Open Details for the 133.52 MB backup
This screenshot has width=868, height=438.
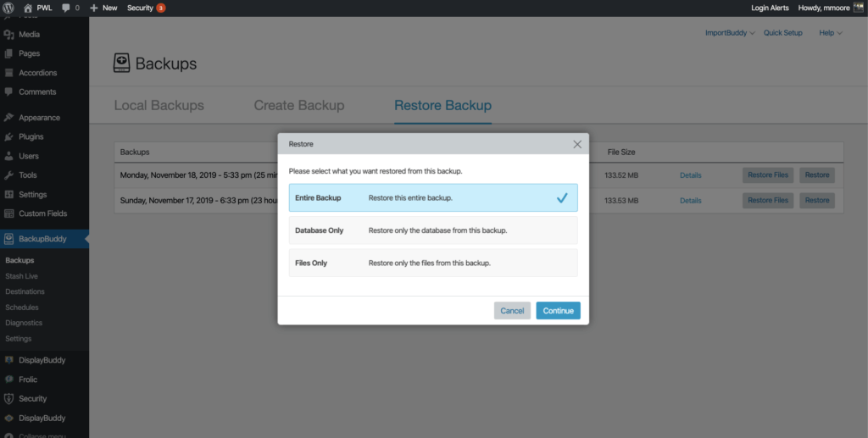(690, 175)
